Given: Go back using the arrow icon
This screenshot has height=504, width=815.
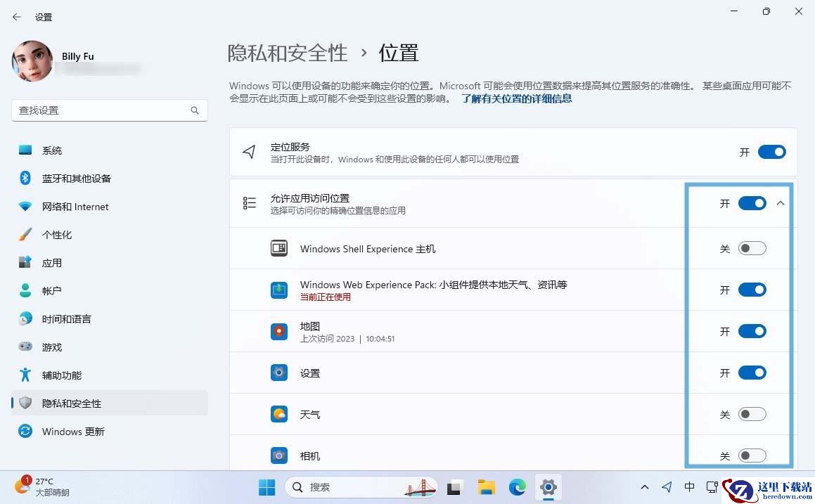Looking at the screenshot, I should [17, 17].
